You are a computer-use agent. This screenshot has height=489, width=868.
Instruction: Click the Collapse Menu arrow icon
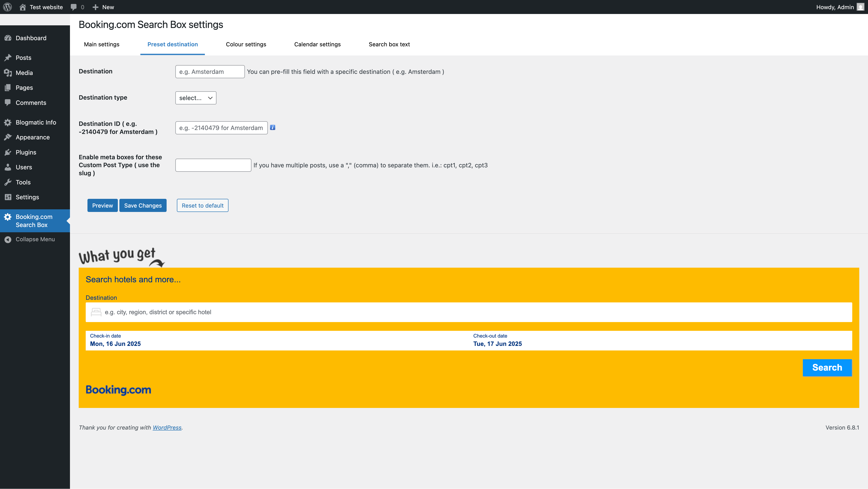click(x=8, y=239)
